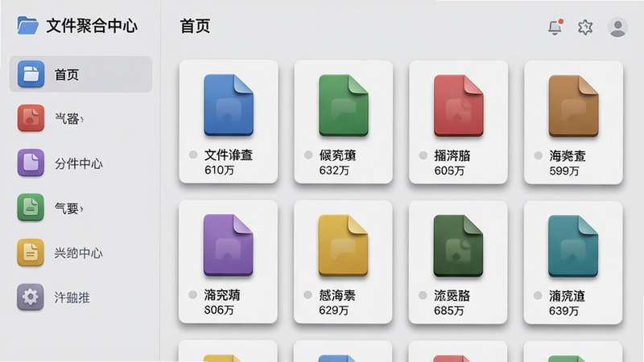This screenshot has width=644, height=362.
Task: Open the brown file icon labeled 599万
Action: 573,106
